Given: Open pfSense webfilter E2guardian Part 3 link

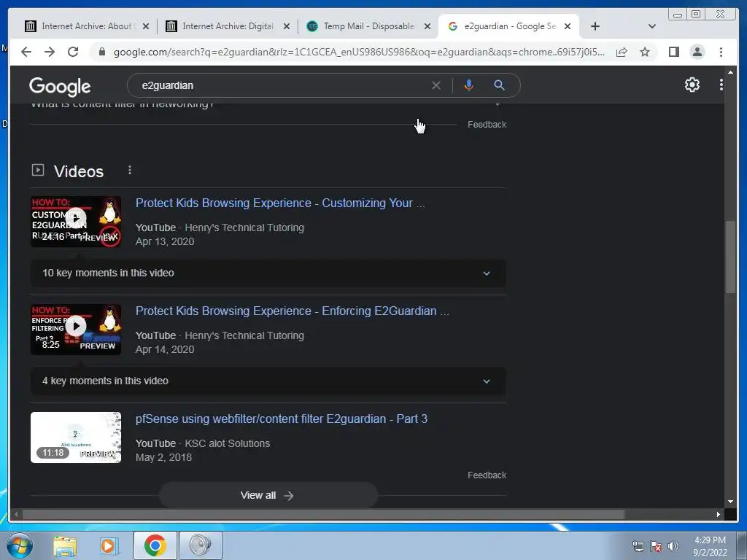Looking at the screenshot, I should click(281, 419).
